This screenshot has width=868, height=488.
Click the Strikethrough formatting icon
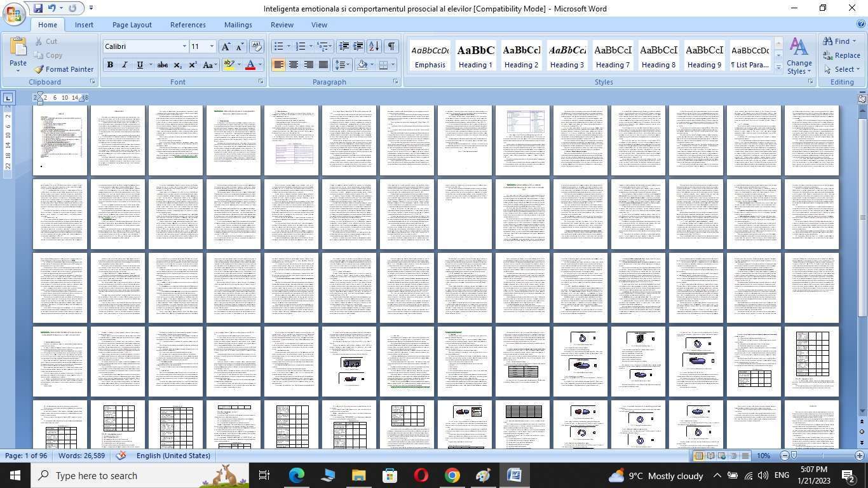pyautogui.click(x=163, y=65)
